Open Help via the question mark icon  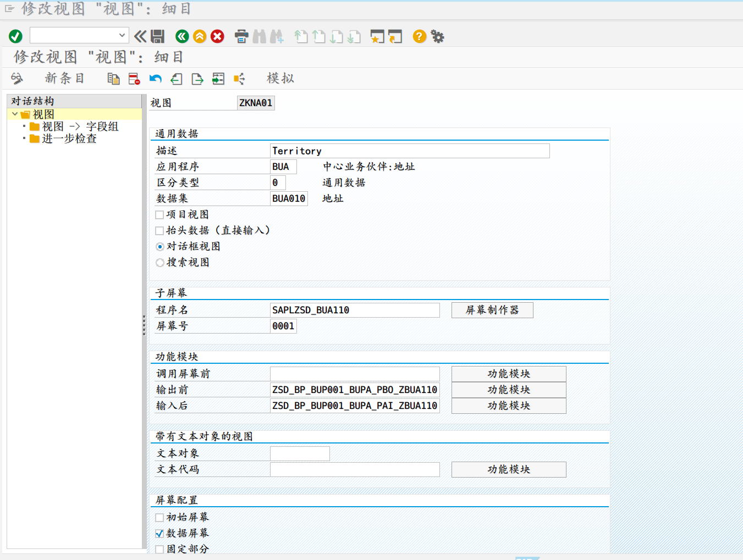[419, 36]
